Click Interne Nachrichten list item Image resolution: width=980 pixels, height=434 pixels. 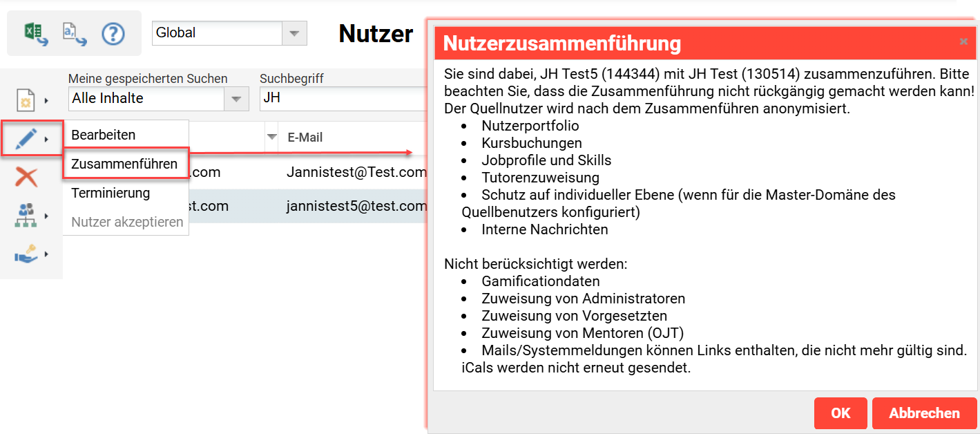[x=544, y=229]
